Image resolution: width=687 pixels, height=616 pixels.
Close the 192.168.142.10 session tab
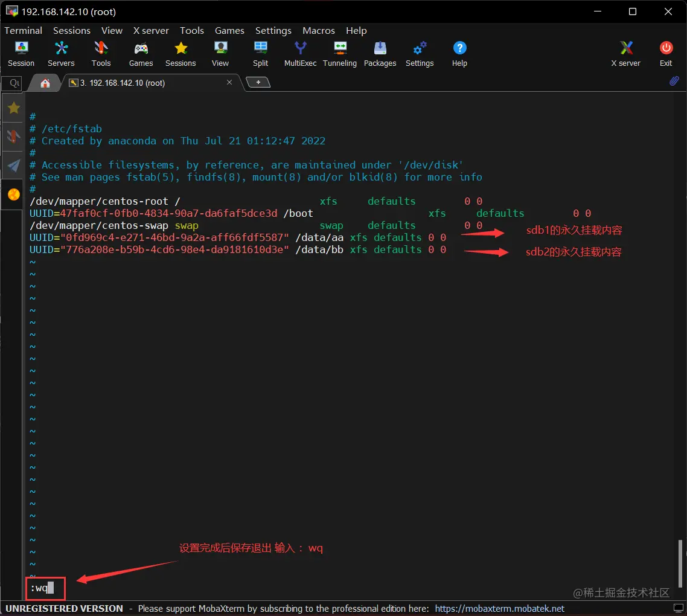click(229, 82)
